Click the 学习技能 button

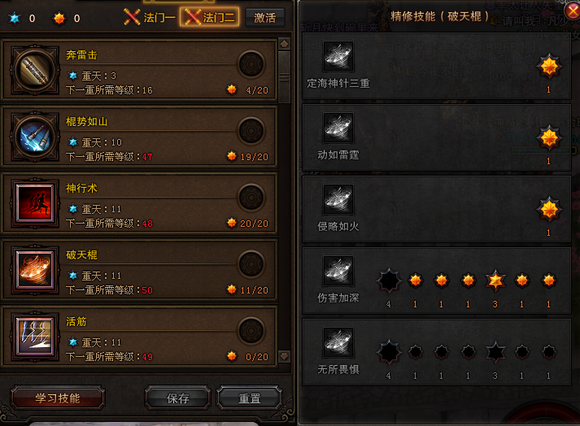58,398
